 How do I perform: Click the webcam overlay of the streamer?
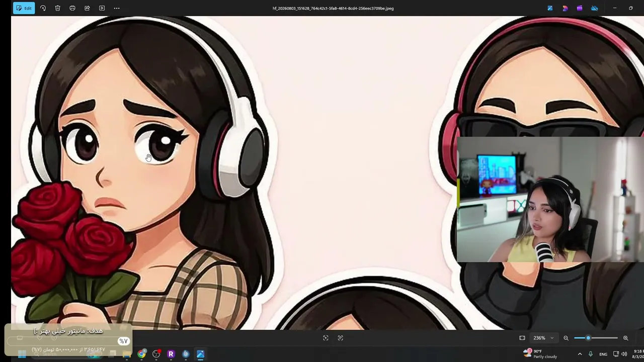coord(550,200)
